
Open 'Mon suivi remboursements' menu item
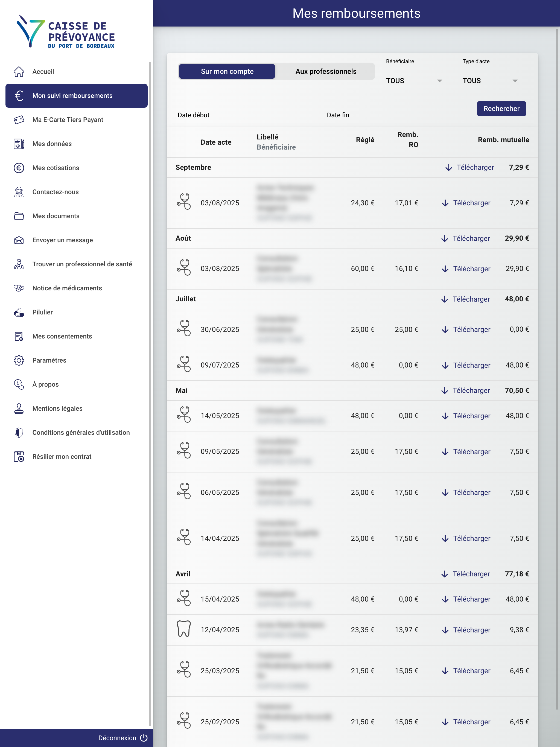coord(76,96)
